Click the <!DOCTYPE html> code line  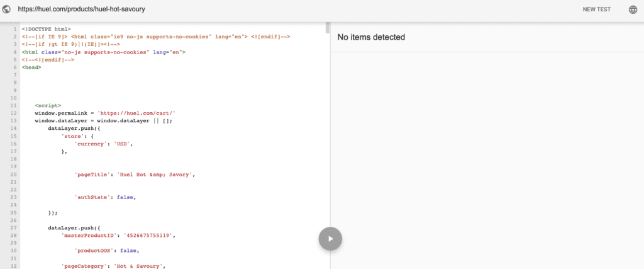(x=47, y=29)
